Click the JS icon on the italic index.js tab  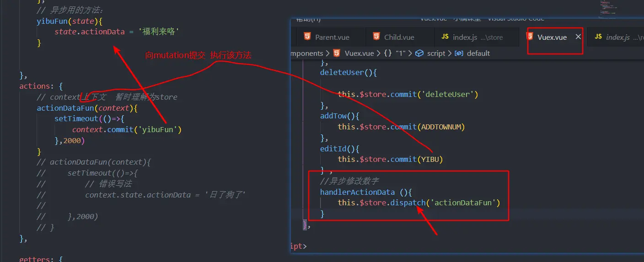pyautogui.click(x=598, y=37)
